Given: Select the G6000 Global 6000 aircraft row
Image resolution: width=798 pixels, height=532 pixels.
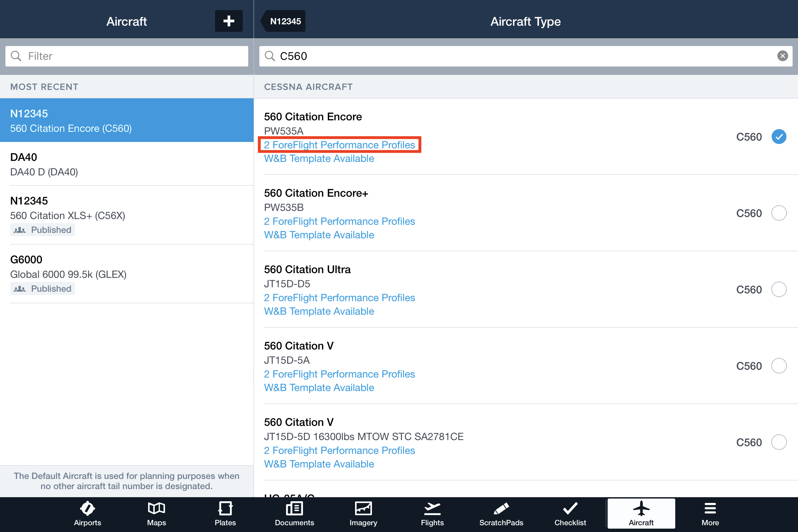Looking at the screenshot, I should 126,274.
